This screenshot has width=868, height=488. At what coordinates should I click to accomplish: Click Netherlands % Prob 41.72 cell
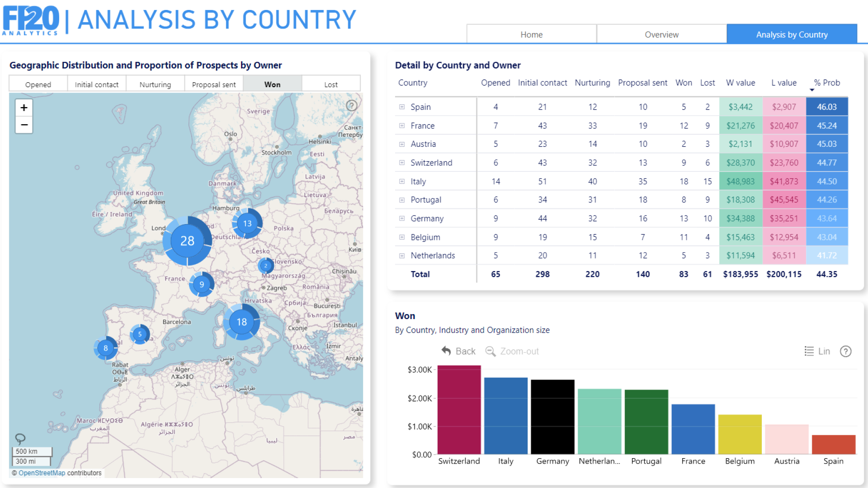click(x=827, y=256)
